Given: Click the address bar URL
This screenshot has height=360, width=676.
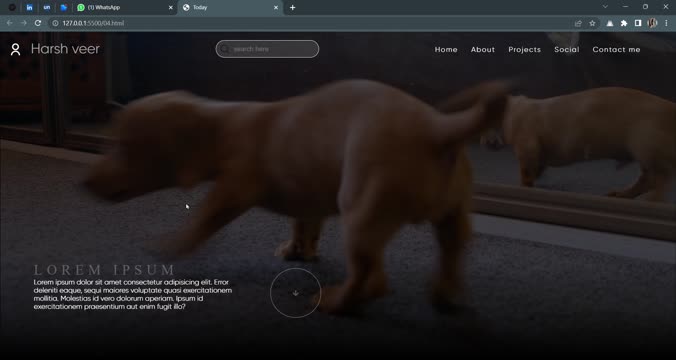Looking at the screenshot, I should point(94,23).
